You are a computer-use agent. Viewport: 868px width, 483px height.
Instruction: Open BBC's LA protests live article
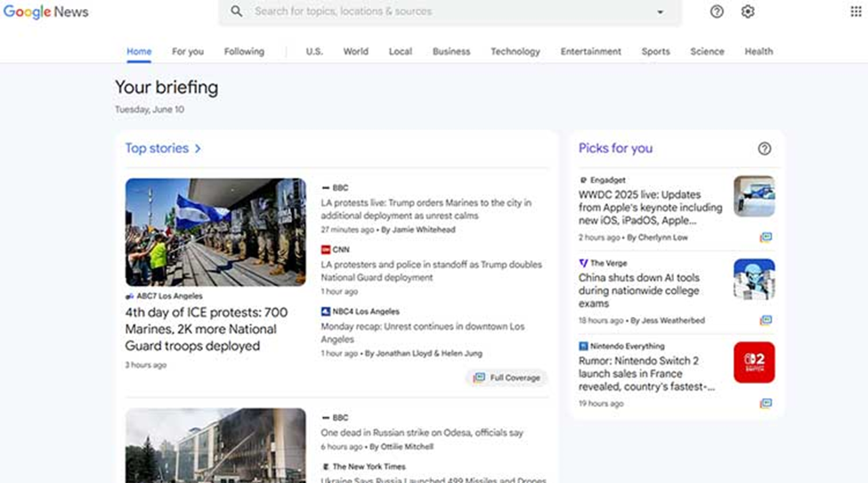[426, 209]
